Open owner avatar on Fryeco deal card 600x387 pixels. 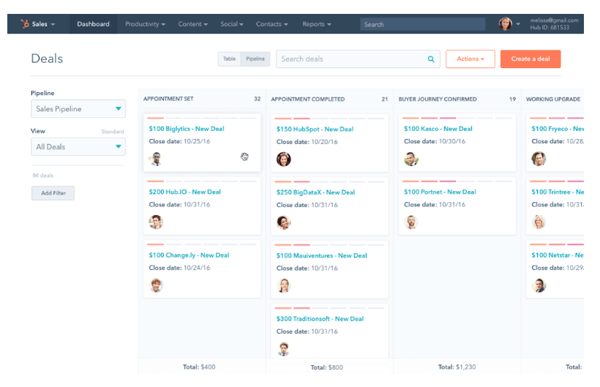539,158
